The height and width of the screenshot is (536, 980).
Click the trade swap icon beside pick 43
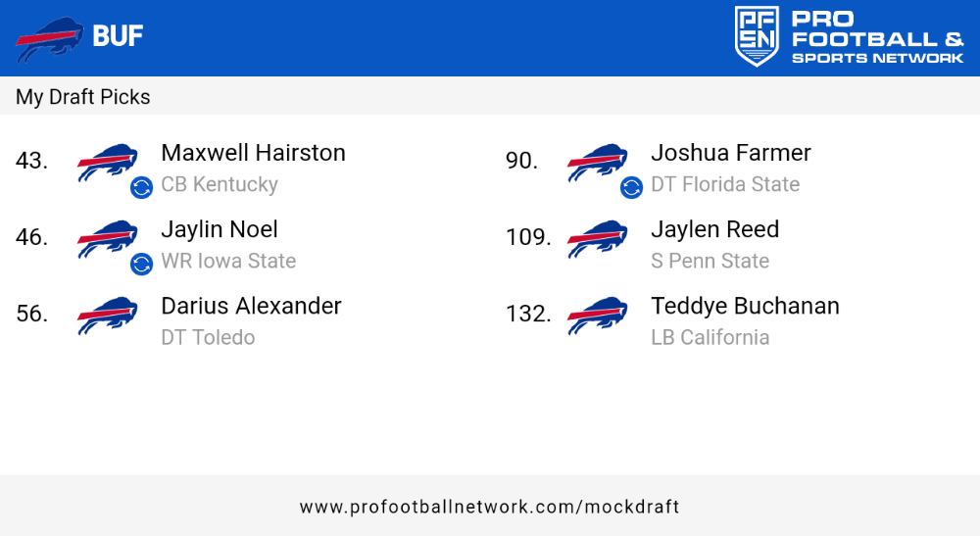141,187
